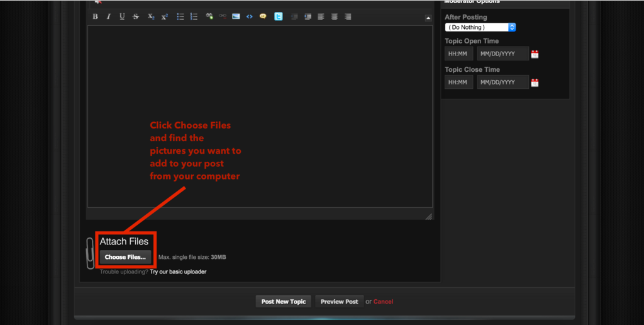The height and width of the screenshot is (325, 644).
Task: Click the Choose Files button
Action: (125, 257)
